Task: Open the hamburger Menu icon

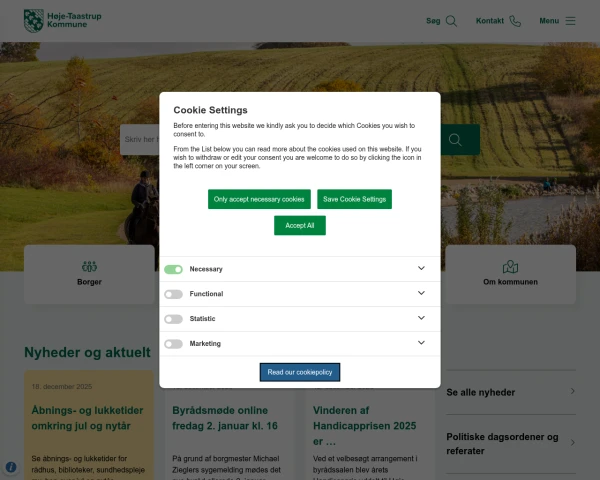Action: pyautogui.click(x=570, y=21)
